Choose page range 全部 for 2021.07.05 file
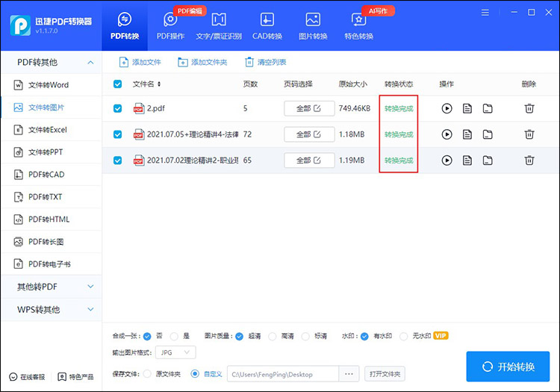Screen dimensions: 560x392 [309, 134]
